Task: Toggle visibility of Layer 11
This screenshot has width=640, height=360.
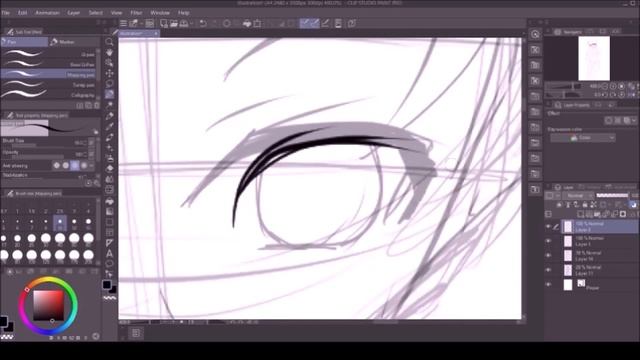Action: (x=549, y=270)
